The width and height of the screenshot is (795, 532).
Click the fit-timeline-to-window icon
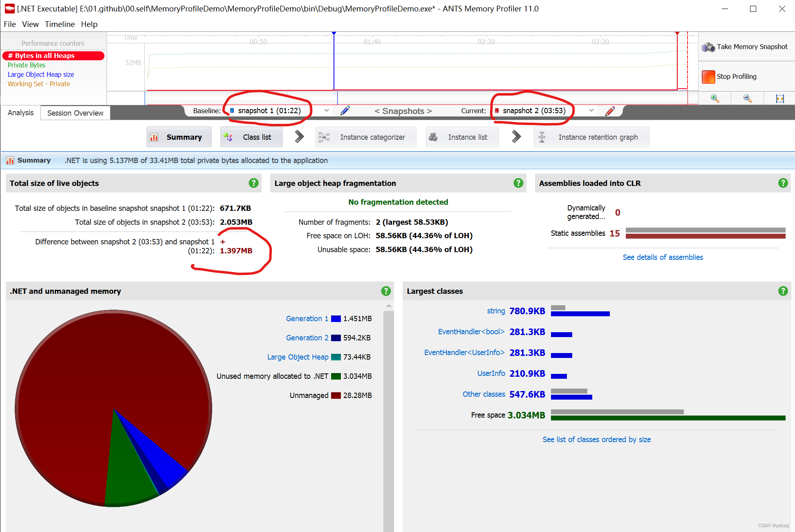coord(780,98)
